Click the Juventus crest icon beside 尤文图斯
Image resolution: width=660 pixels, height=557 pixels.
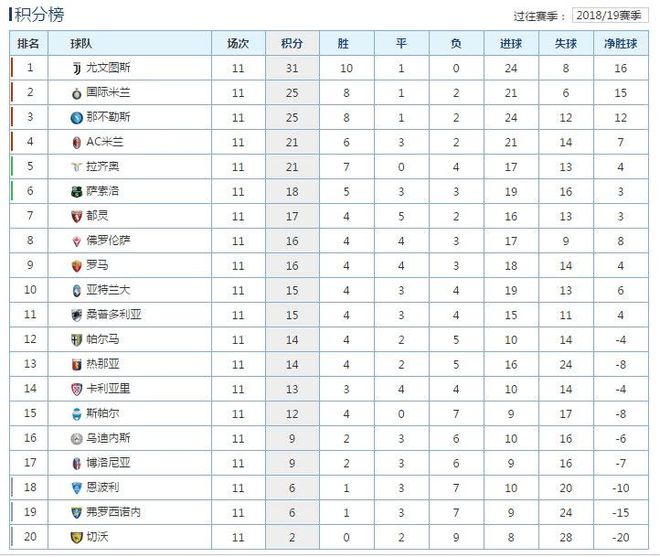coord(76,68)
